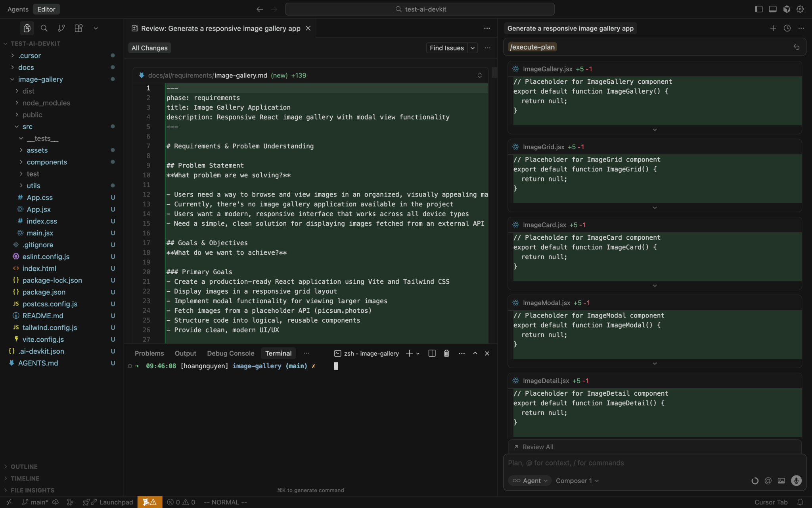Open the Composer 1 dropdown
The width and height of the screenshot is (812, 508).
point(576,481)
